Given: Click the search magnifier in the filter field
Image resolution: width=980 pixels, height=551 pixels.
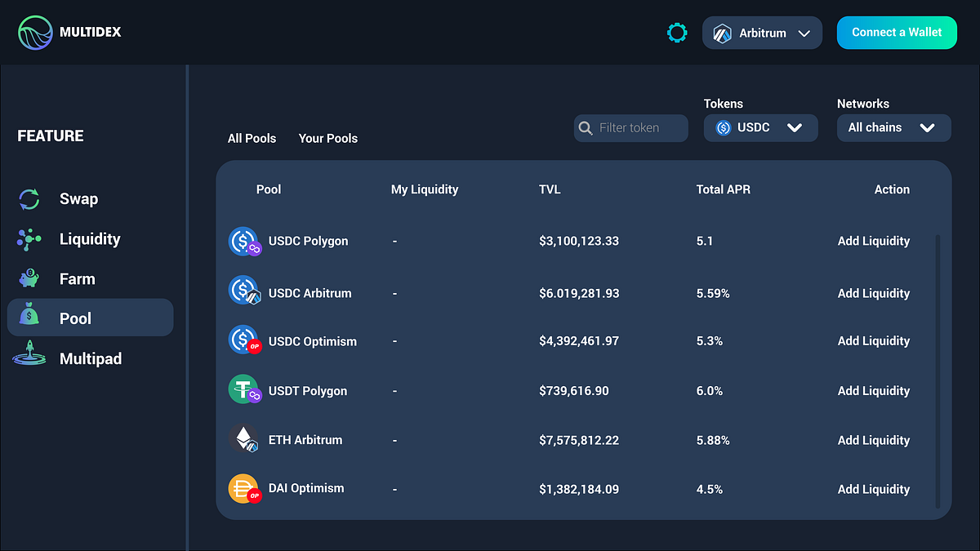Looking at the screenshot, I should [x=586, y=128].
